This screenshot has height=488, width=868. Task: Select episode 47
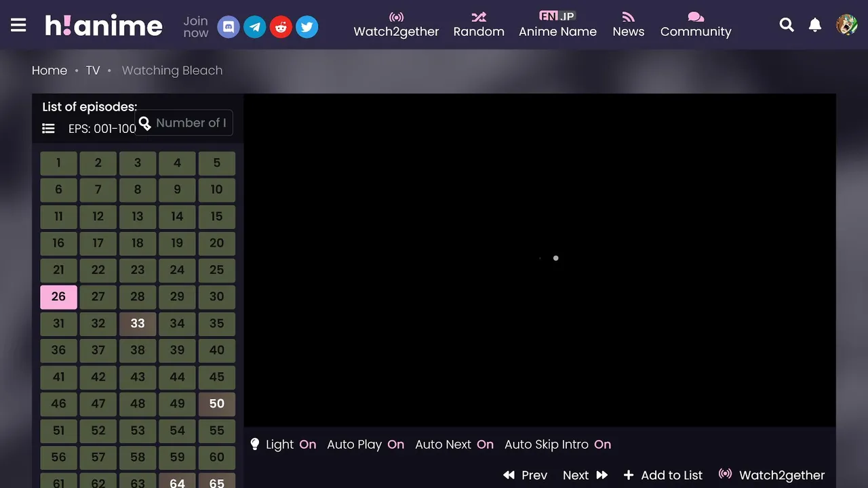[x=98, y=404]
